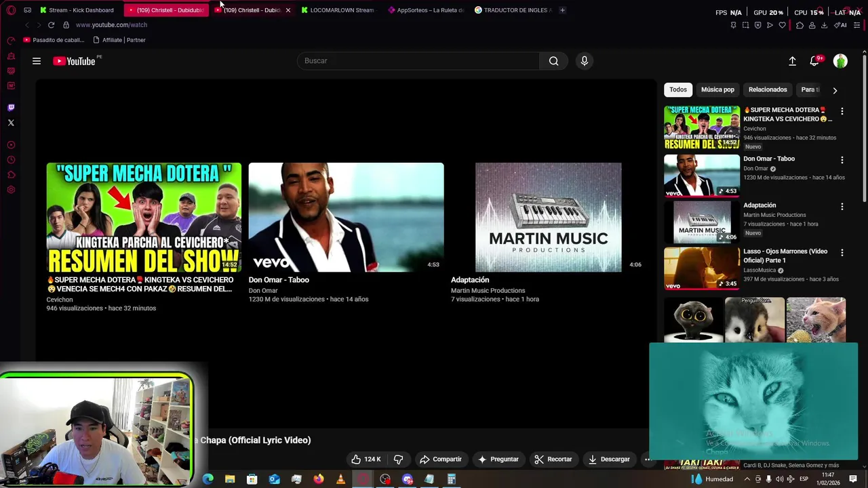The height and width of the screenshot is (488, 868).
Task: Launch Microsoft Edge from taskbar
Action: pyautogui.click(x=208, y=479)
